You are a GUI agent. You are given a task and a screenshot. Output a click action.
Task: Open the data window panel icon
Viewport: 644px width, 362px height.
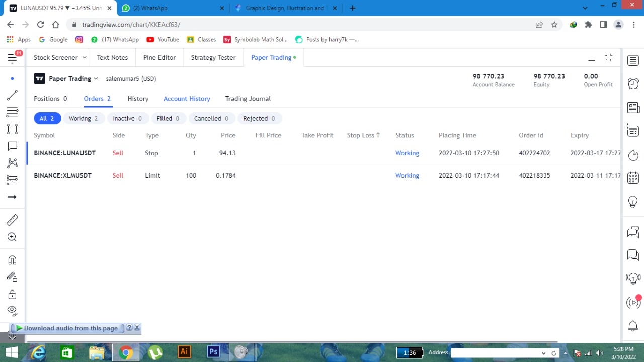click(x=633, y=131)
